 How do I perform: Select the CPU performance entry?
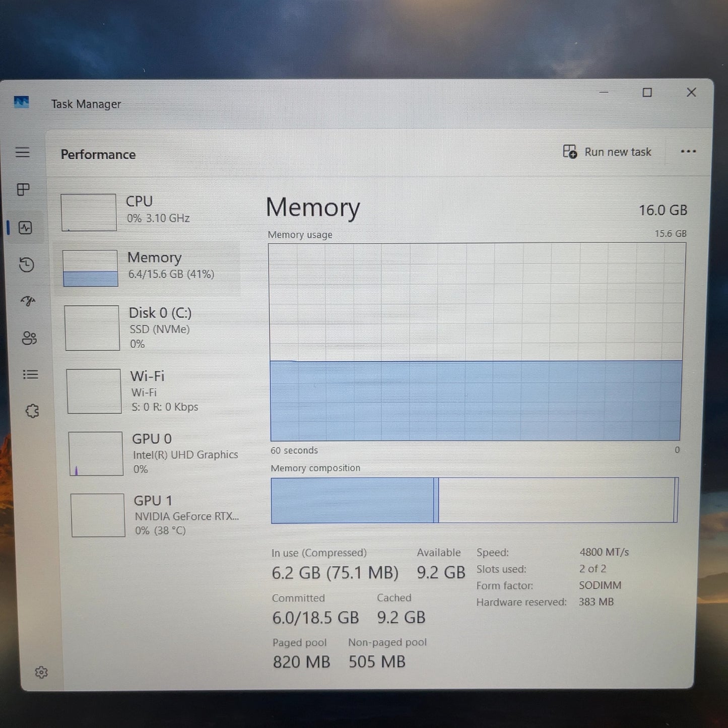pyautogui.click(x=151, y=212)
